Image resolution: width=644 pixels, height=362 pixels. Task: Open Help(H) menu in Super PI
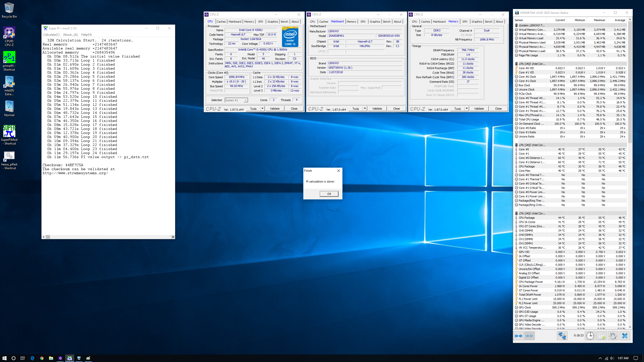[x=86, y=35]
